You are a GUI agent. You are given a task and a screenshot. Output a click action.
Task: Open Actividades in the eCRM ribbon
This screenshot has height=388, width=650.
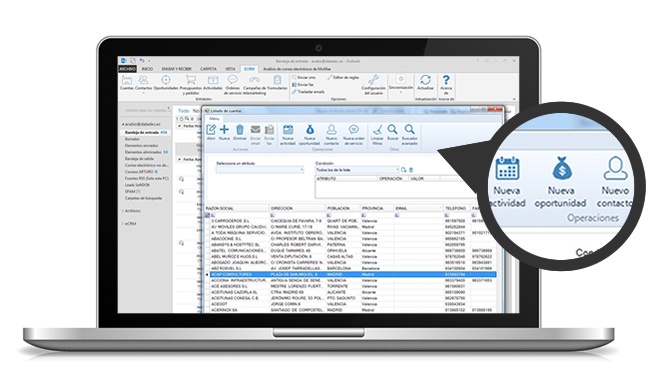[x=213, y=82]
